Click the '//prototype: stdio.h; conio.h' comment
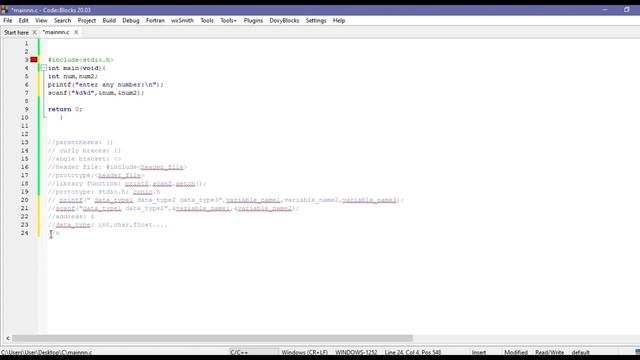 [x=104, y=192]
